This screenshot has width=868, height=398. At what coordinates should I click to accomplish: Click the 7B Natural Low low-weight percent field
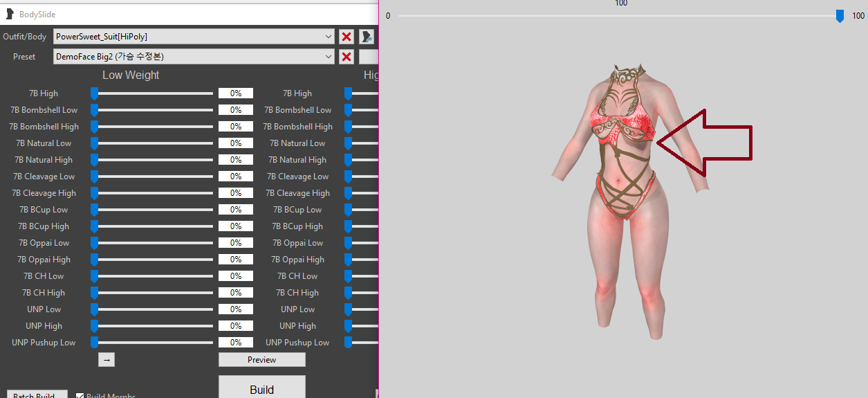pyautogui.click(x=236, y=143)
